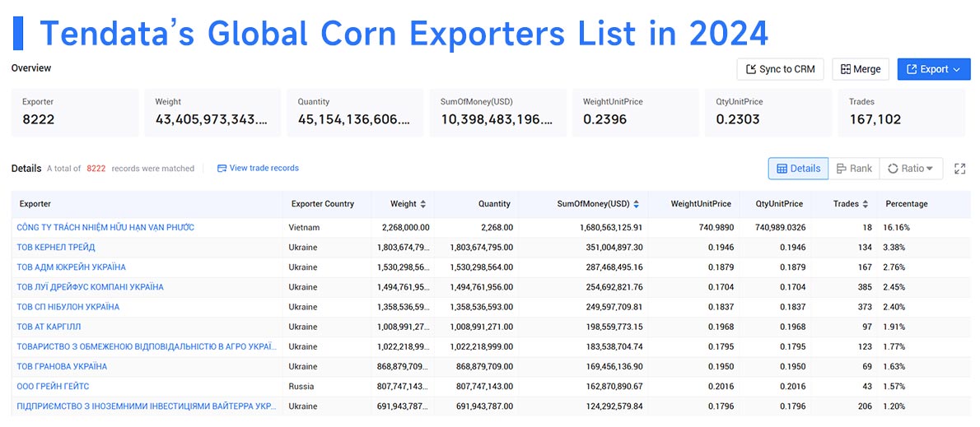Select the Quantity overview card
980x427 pixels.
tap(355, 113)
